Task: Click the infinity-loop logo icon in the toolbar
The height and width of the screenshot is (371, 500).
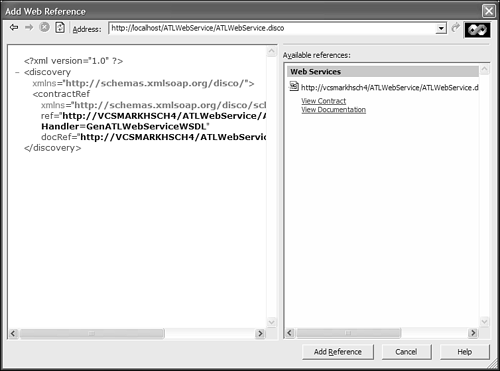Action: 477,30
